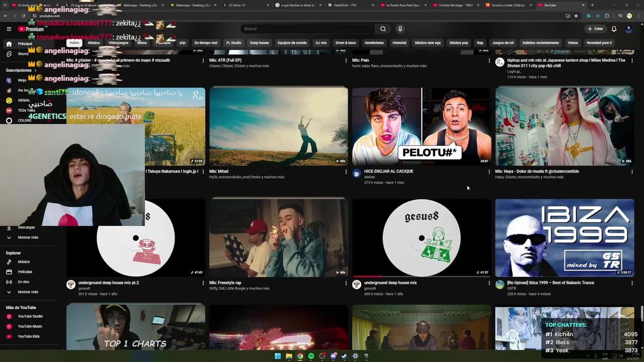
Task: Select the Música filter chip
Action: (94, 43)
